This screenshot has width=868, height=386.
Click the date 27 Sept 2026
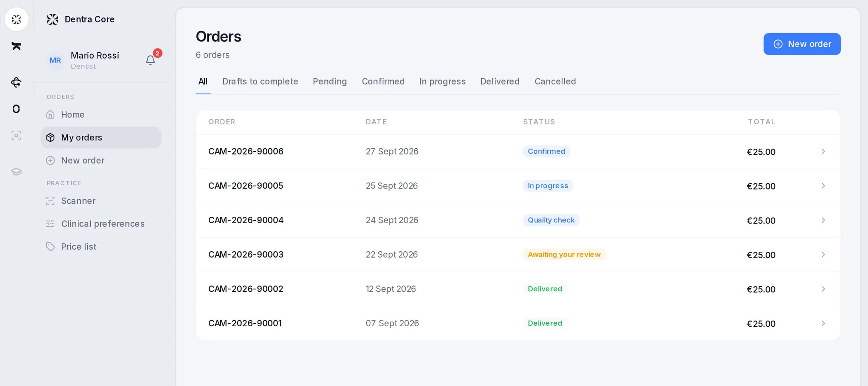click(x=392, y=152)
